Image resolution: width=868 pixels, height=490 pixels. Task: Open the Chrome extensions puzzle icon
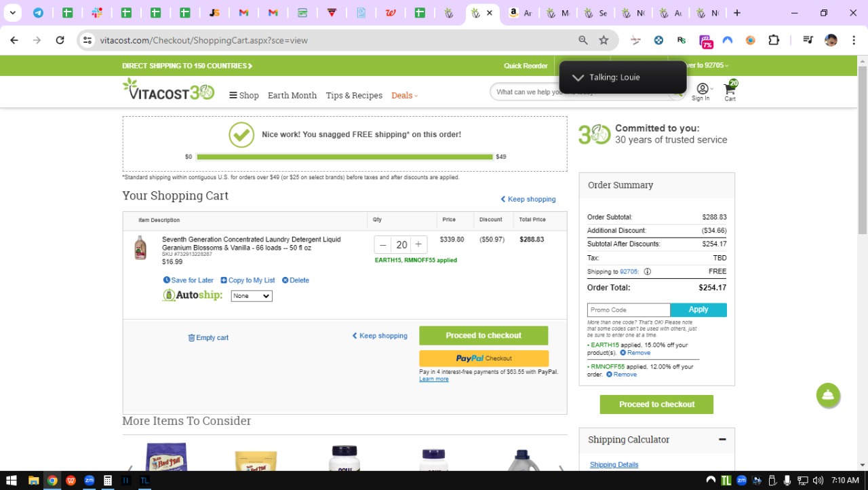pyautogui.click(x=774, y=41)
